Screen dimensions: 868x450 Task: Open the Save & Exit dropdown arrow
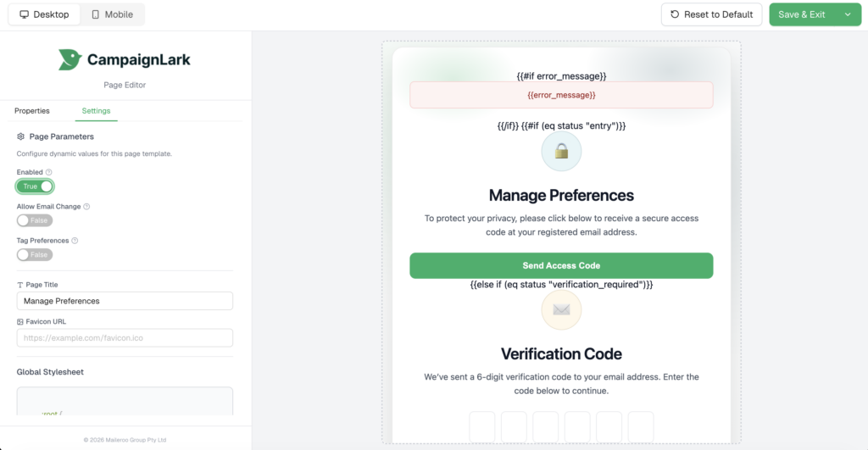coord(848,14)
